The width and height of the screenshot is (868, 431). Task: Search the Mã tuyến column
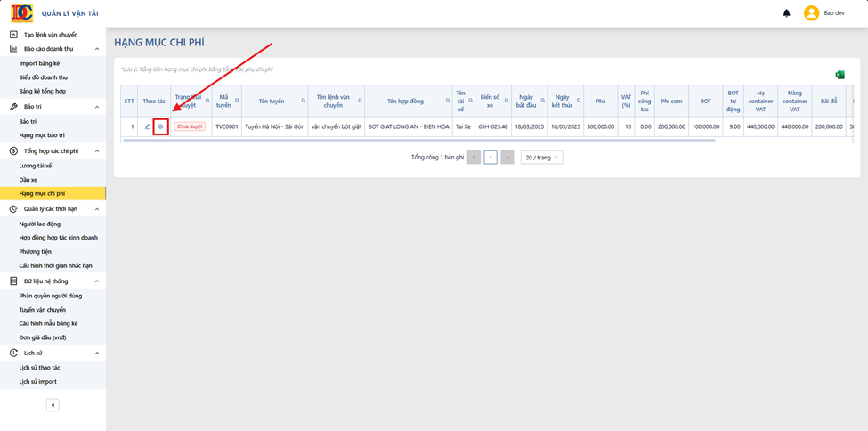(x=238, y=101)
